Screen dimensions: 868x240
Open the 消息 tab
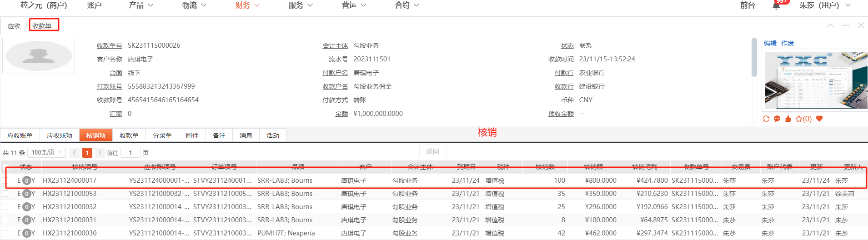246,135
